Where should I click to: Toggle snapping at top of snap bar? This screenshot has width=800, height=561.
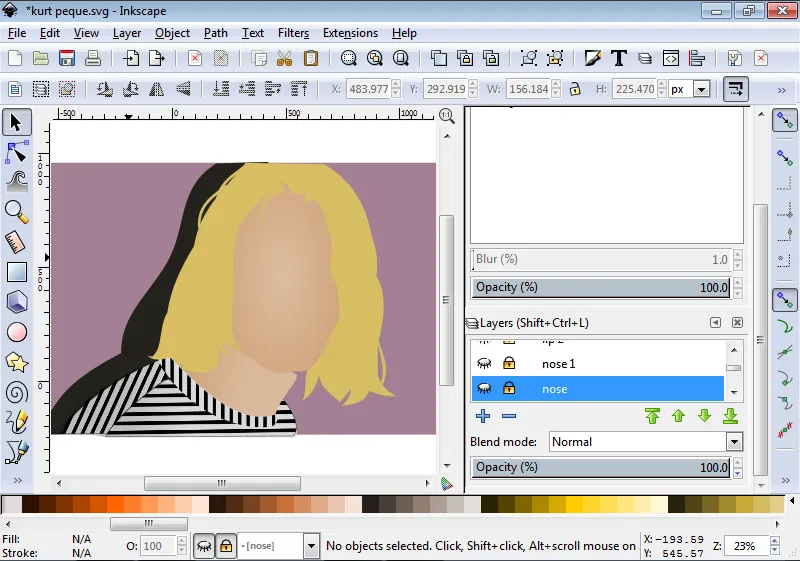(785, 120)
